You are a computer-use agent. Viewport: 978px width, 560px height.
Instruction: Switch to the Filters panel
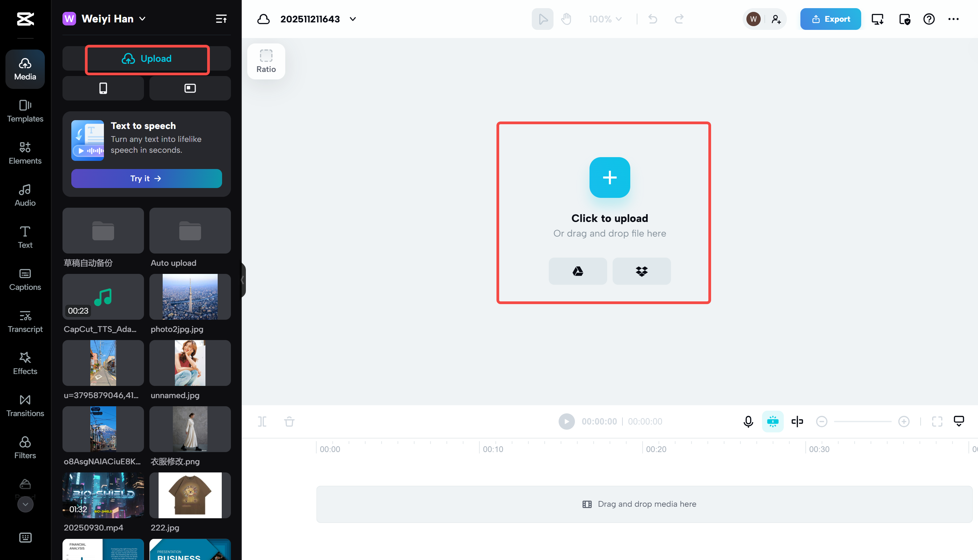25,447
